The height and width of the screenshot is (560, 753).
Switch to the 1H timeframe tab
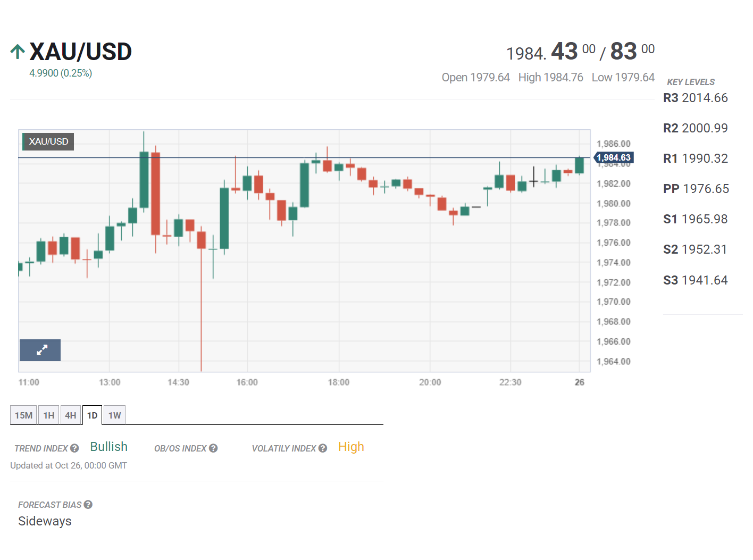pos(49,415)
